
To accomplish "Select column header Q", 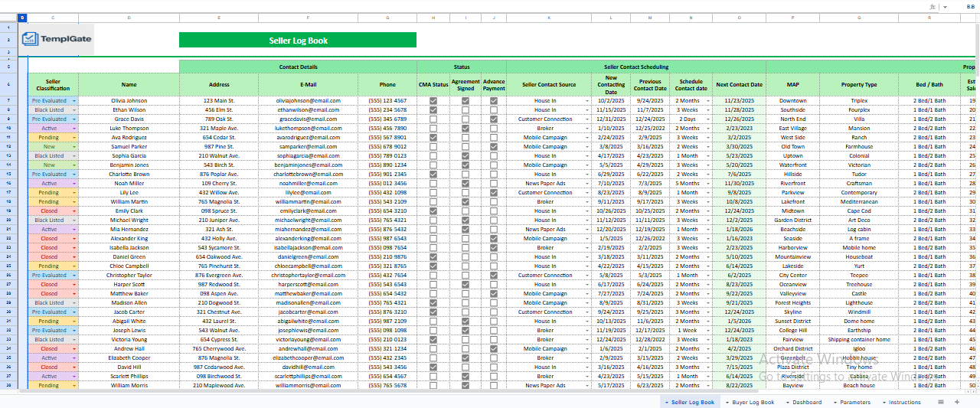I will tap(858, 18).
